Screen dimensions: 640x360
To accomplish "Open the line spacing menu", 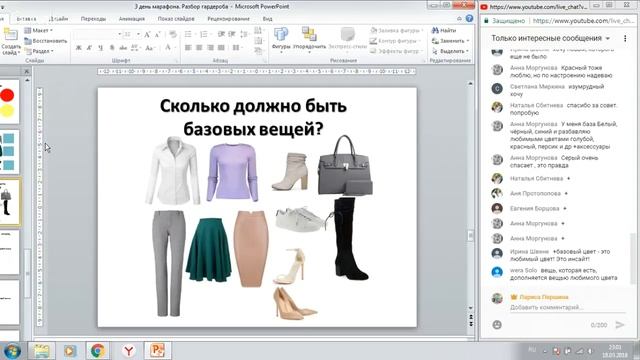I will pyautogui.click(x=244, y=34).
